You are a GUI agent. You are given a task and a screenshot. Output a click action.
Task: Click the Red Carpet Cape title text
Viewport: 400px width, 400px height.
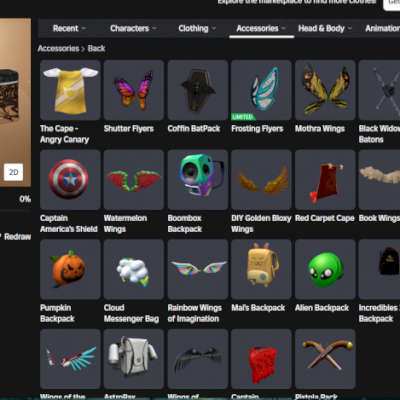click(325, 218)
